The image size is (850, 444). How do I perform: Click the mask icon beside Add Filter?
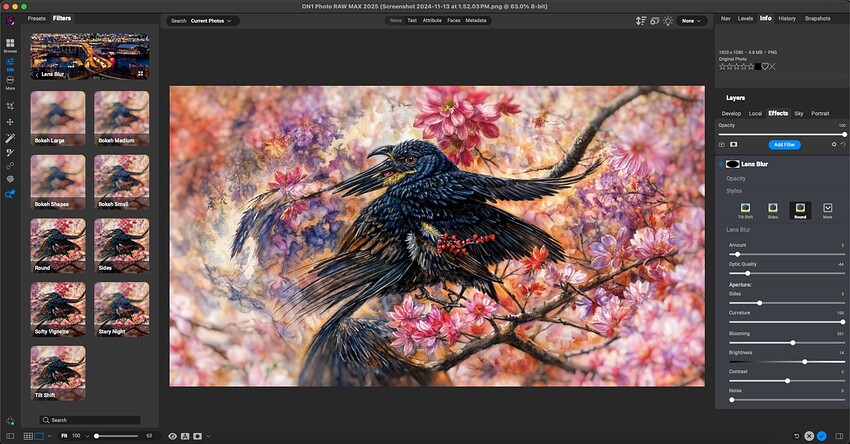point(733,145)
